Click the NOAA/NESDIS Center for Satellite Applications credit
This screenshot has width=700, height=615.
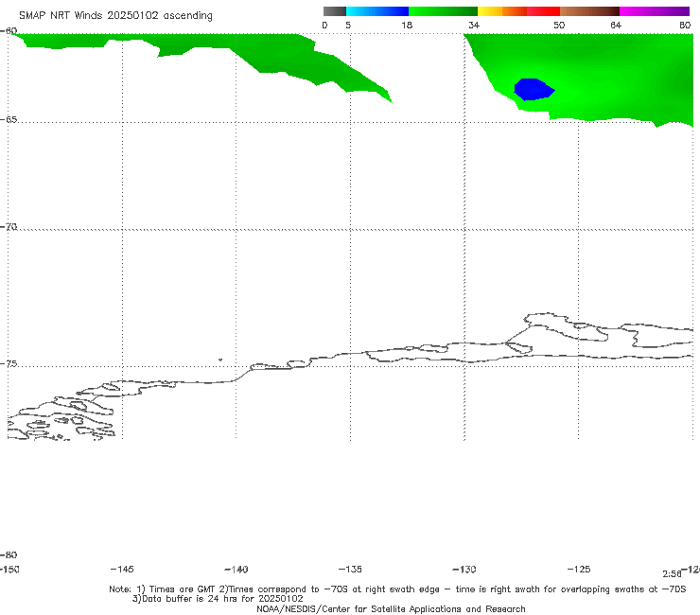click(x=391, y=609)
